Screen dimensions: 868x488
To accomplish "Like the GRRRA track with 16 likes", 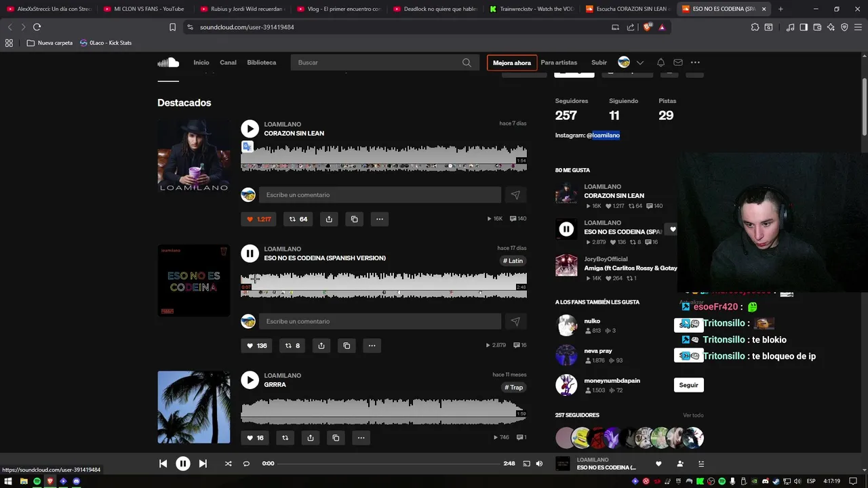I will pos(255,438).
